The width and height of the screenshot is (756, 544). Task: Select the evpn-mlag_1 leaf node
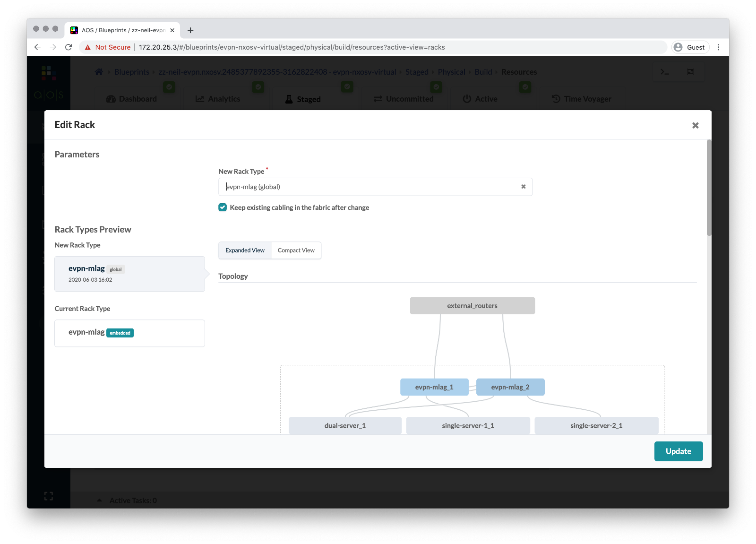tap(434, 387)
